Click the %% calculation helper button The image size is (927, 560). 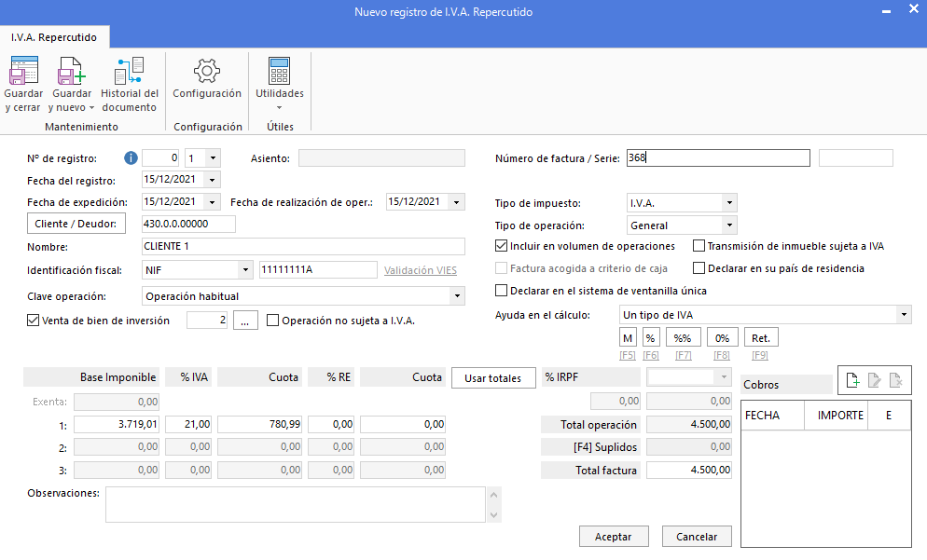coord(683,338)
